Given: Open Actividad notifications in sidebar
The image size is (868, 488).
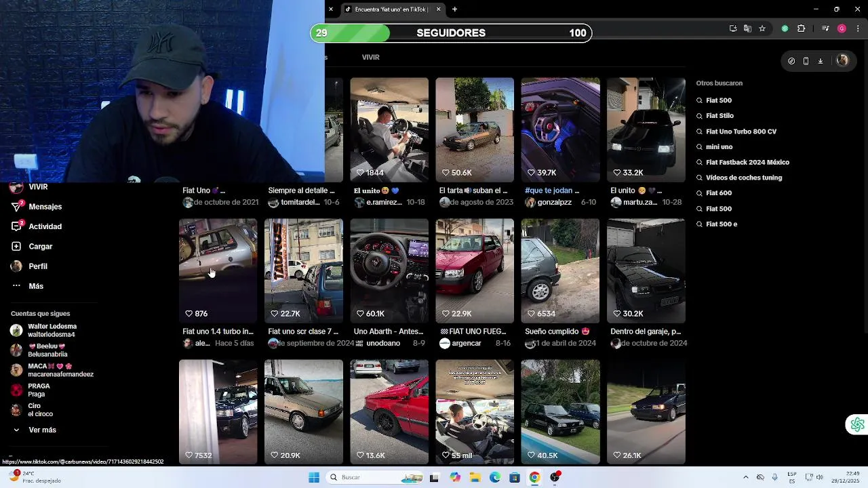Looking at the screenshot, I should 37,226.
